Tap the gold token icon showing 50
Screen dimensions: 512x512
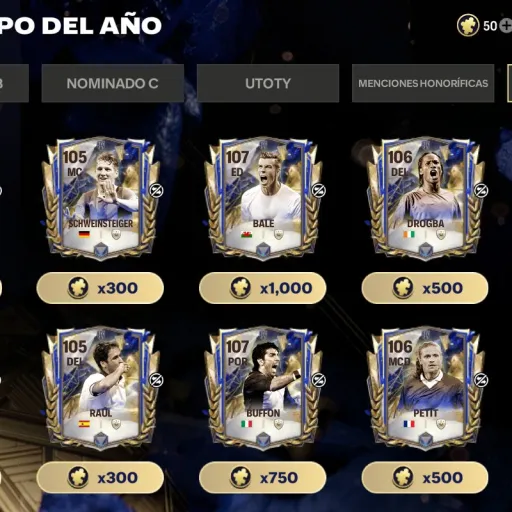(468, 25)
